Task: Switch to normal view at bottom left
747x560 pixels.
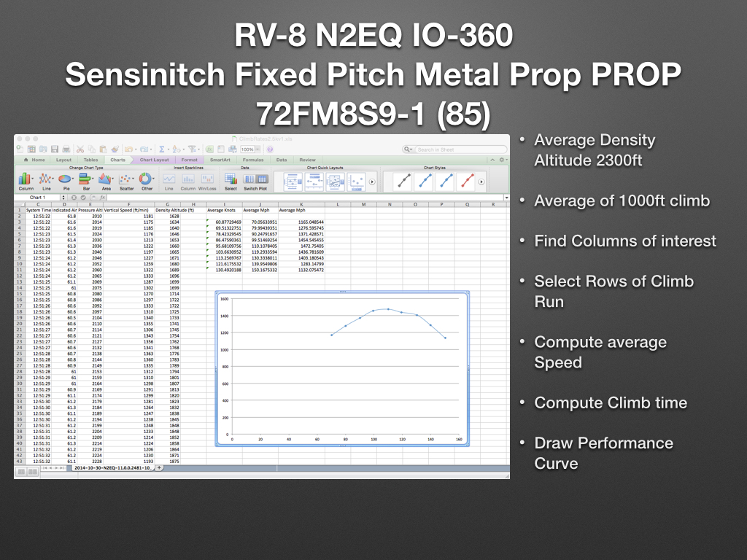Action: click(22, 472)
